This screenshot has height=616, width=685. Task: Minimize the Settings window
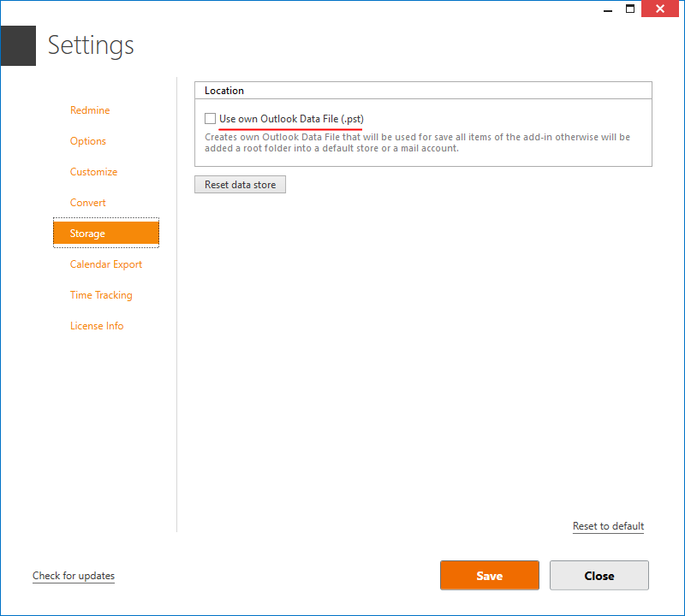pyautogui.click(x=608, y=9)
